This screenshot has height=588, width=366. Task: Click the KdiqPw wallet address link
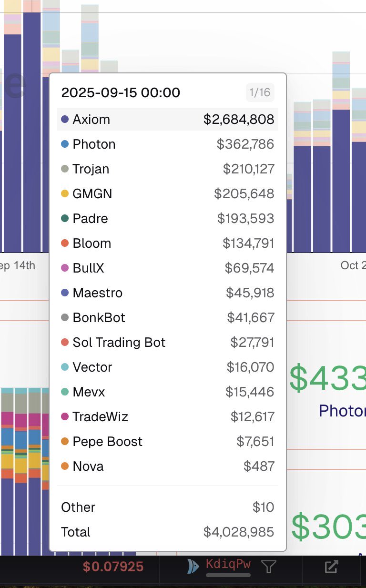[228, 565]
